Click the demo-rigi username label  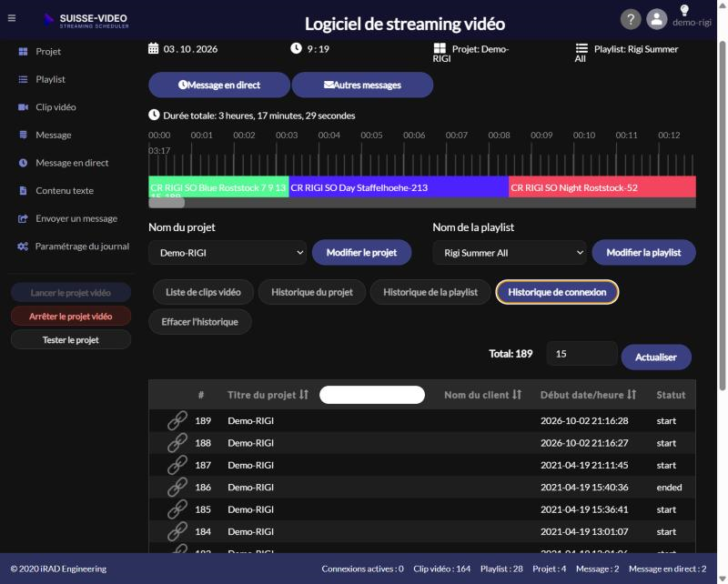[x=692, y=22]
